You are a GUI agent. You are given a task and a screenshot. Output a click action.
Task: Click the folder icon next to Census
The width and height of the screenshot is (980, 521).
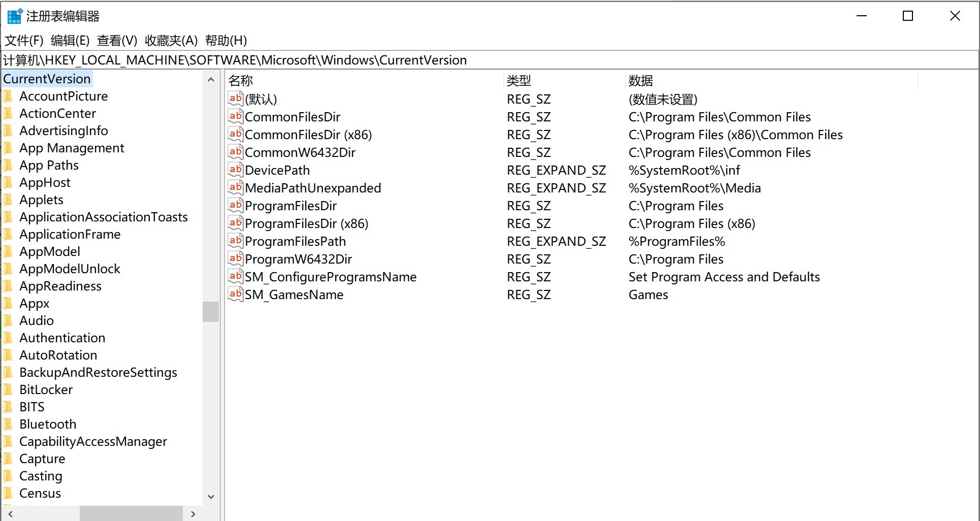8,494
